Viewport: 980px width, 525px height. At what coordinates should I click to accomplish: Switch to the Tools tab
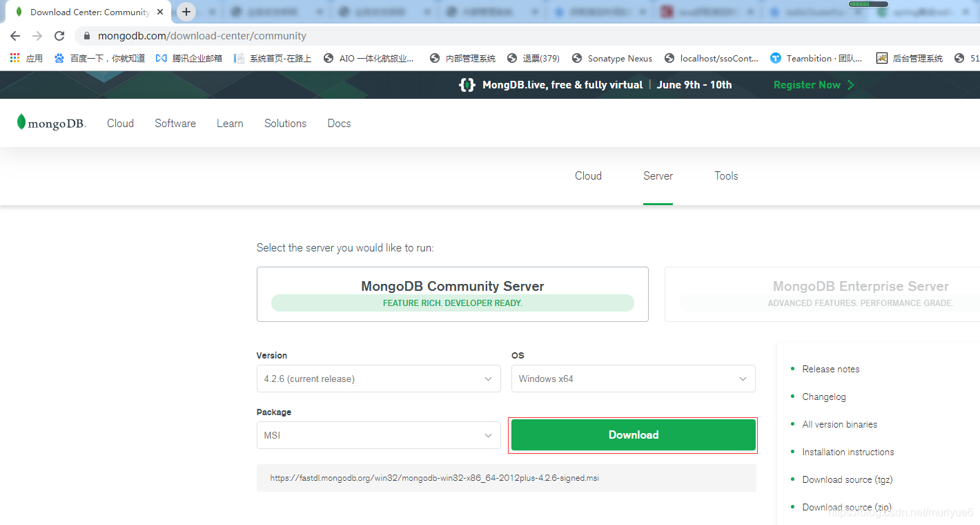726,175
